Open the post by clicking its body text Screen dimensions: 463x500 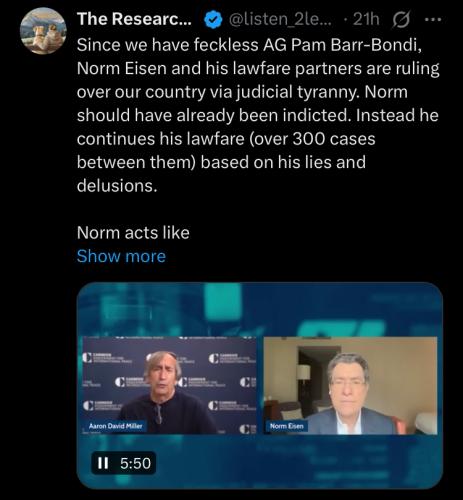258,115
